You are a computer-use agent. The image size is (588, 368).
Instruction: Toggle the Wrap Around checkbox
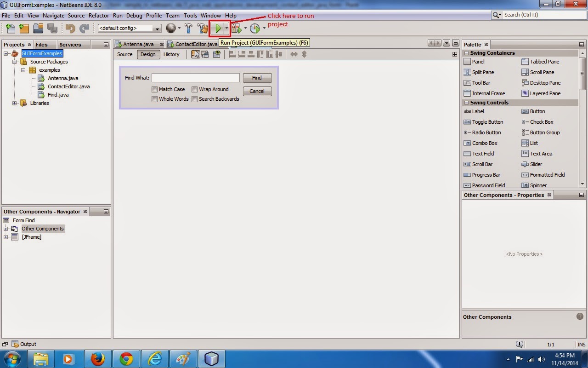click(x=195, y=89)
